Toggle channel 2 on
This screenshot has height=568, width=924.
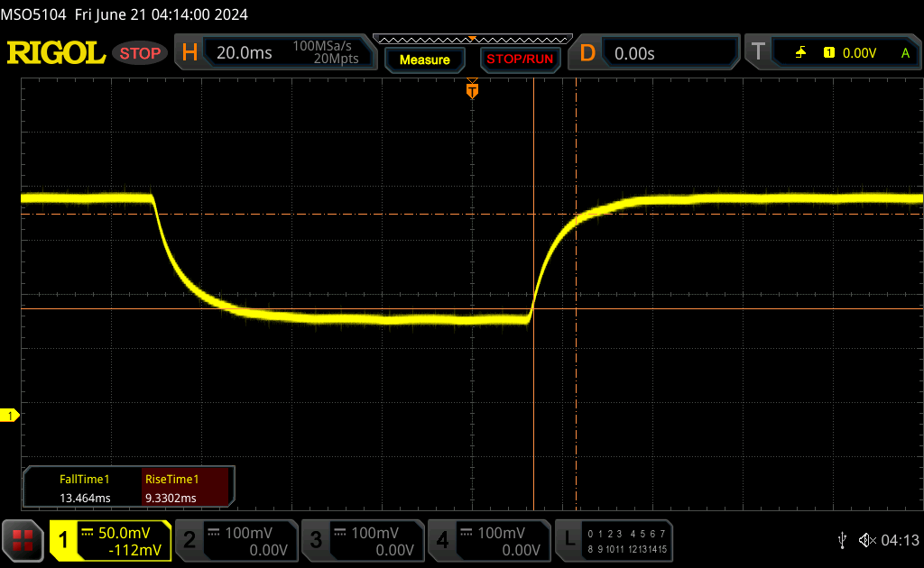(x=189, y=540)
